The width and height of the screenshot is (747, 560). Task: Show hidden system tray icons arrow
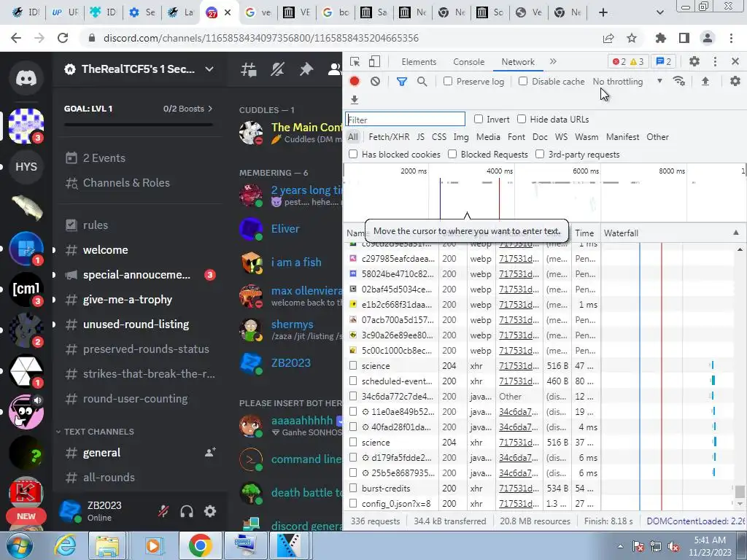point(620,546)
